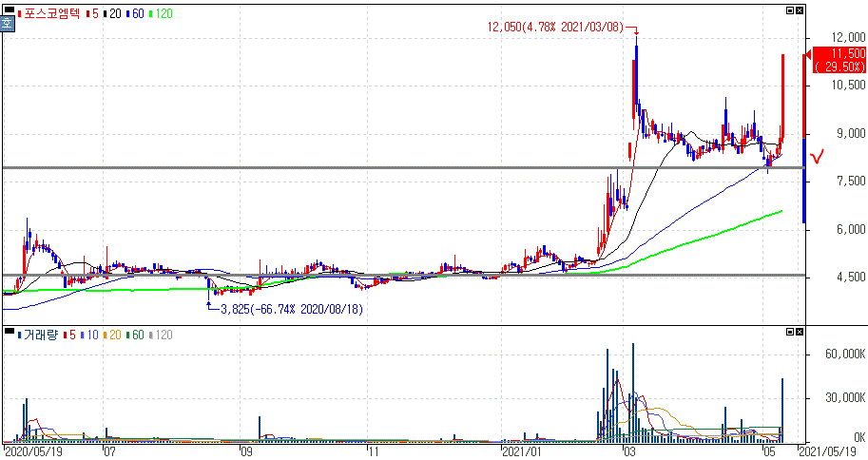Select the 120-day moving average legend in price panel

pyautogui.click(x=161, y=13)
